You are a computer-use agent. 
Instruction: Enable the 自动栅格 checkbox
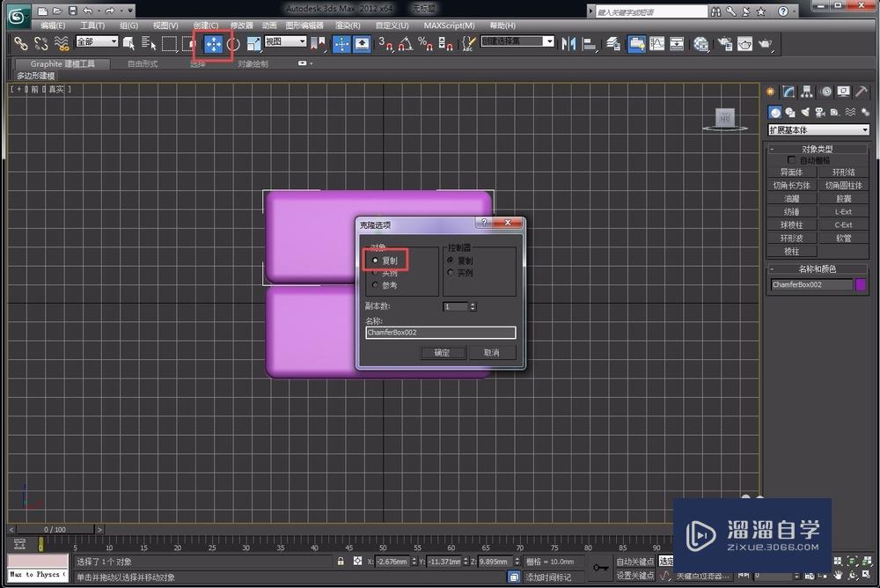[790, 159]
